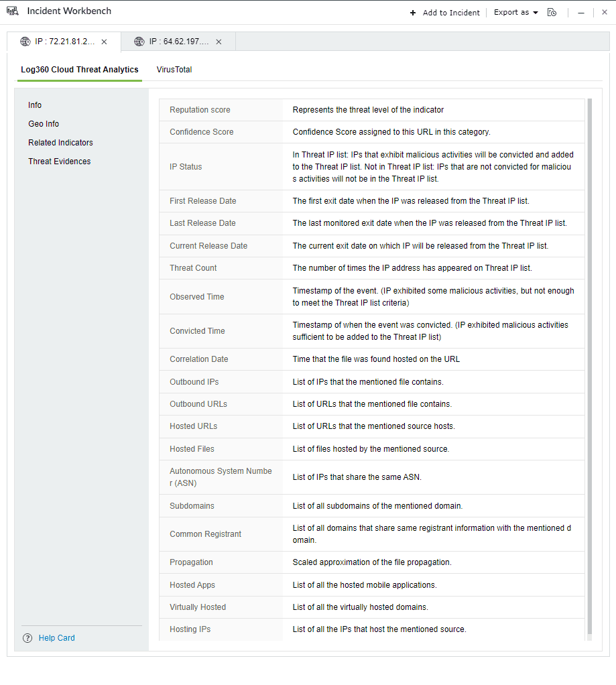Click the question mark icon beside Help Card
Screen dimensions: 616x685
coord(27,637)
